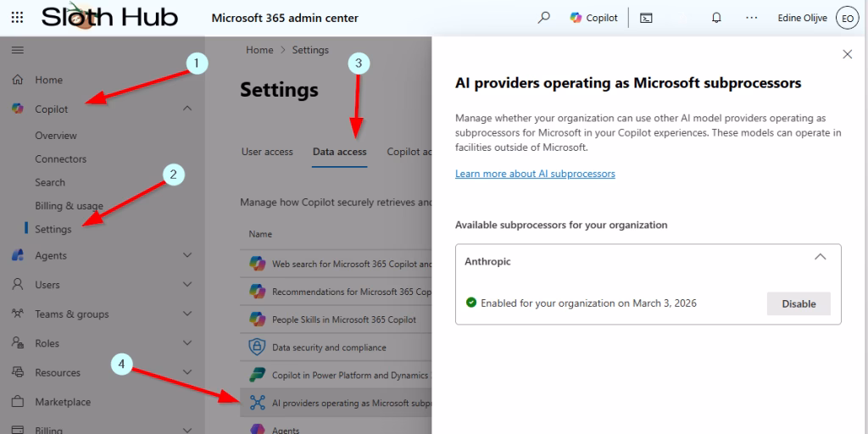The height and width of the screenshot is (434, 868).
Task: Expand the Roles navigation group
Action: tap(187, 343)
